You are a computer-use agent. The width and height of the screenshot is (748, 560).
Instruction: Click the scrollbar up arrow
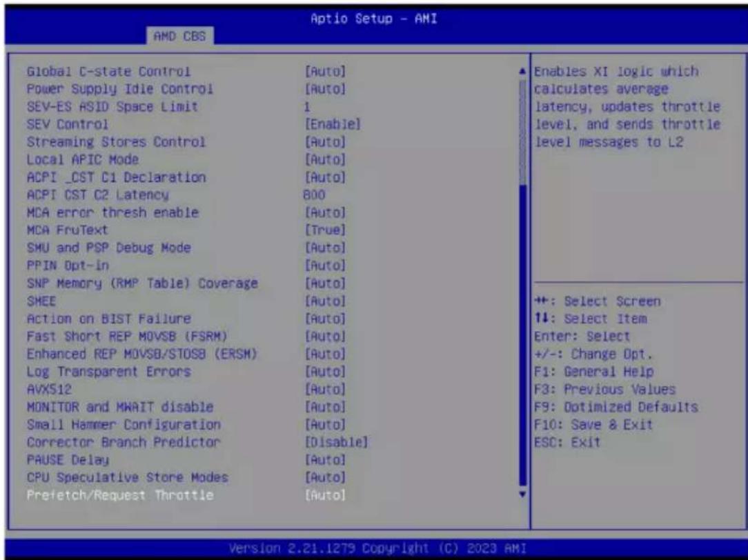pyautogui.click(x=522, y=72)
